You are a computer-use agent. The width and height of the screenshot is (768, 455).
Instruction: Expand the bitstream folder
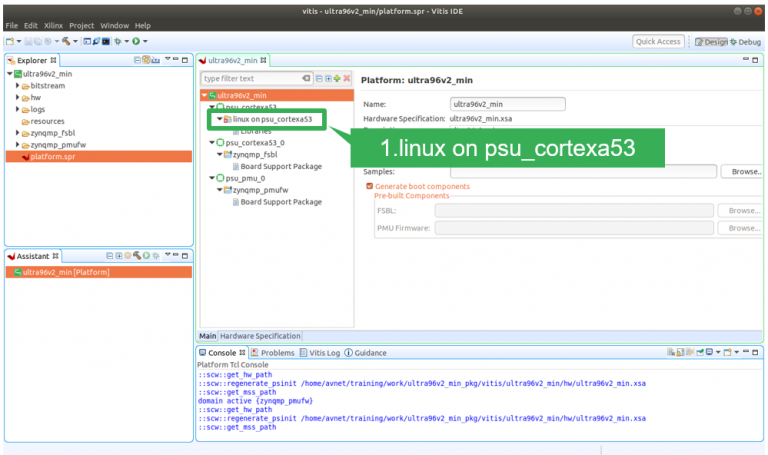pos(17,86)
